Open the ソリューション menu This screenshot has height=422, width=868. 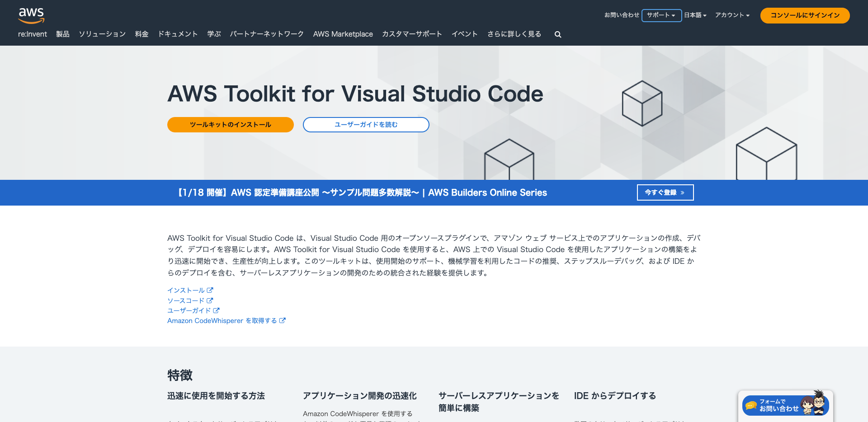[102, 34]
